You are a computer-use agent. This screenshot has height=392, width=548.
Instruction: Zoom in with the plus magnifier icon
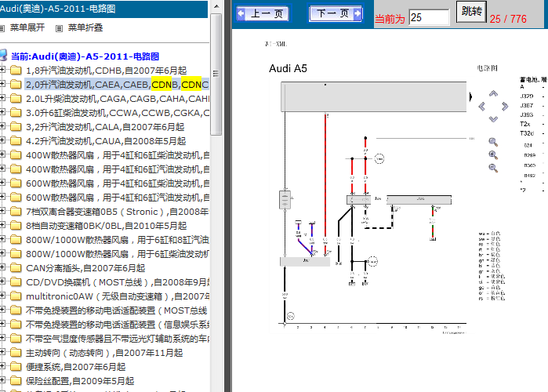click(493, 154)
